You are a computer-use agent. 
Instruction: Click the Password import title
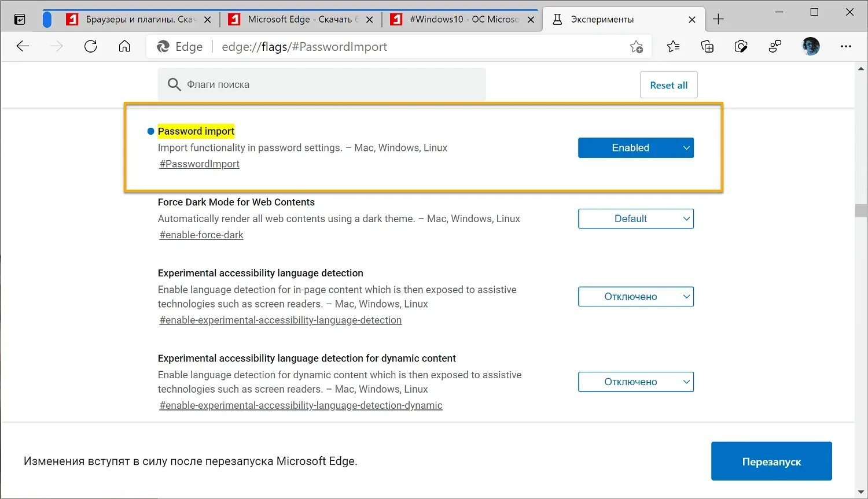(196, 131)
